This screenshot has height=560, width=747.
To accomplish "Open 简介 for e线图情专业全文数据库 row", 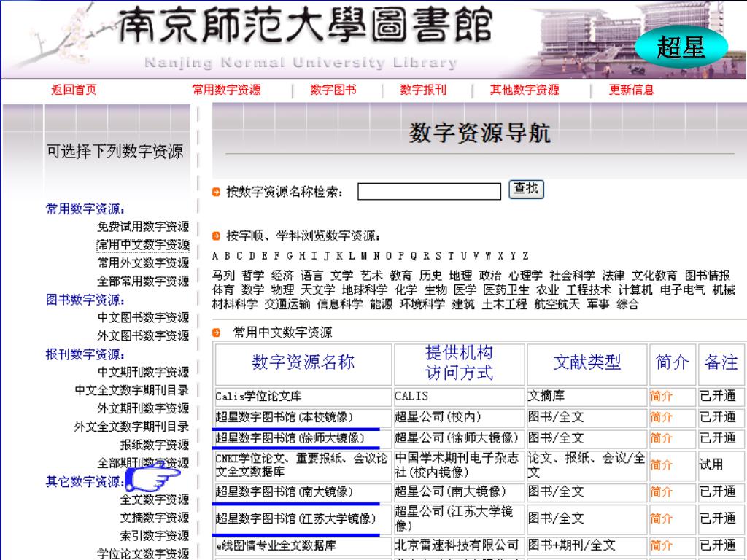I will (661, 545).
